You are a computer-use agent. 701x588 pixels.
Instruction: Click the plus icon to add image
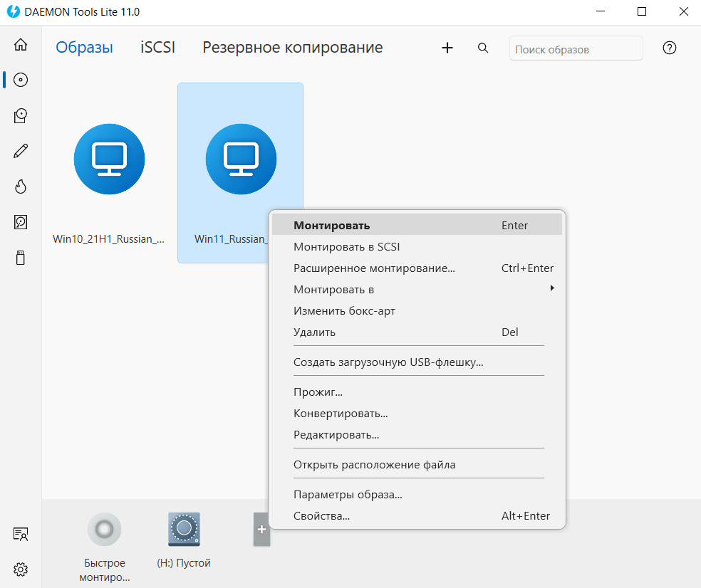(447, 48)
